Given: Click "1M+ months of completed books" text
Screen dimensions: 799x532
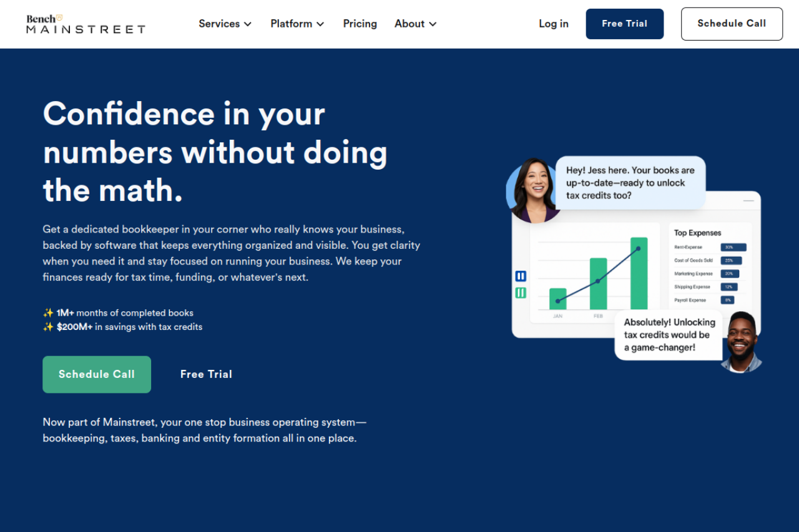Looking at the screenshot, I should pyautogui.click(x=125, y=313).
